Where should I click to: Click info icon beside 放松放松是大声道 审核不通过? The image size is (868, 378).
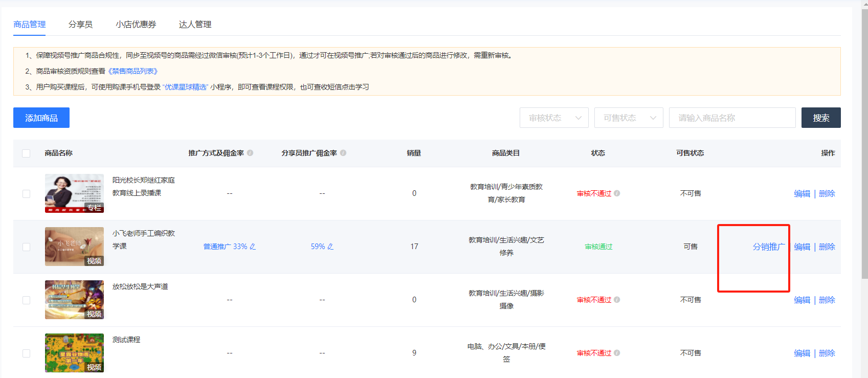coord(617,300)
